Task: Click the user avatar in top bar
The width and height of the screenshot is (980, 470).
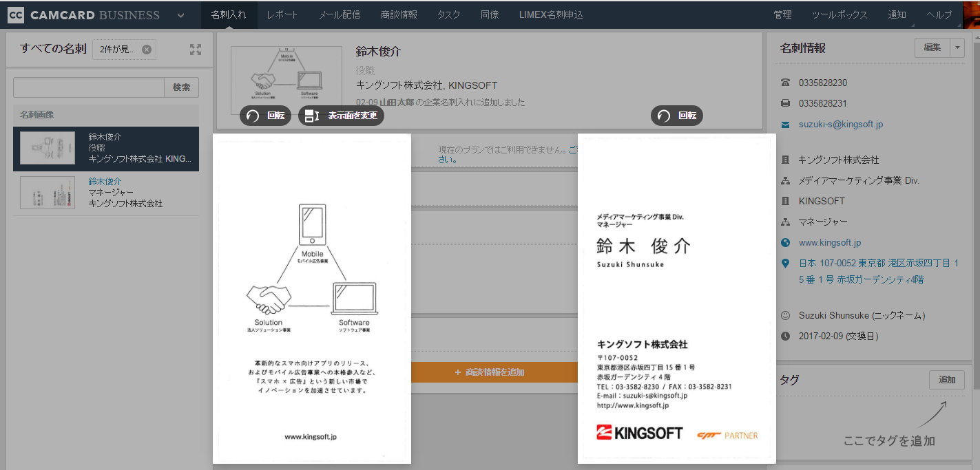Action: [x=971, y=14]
